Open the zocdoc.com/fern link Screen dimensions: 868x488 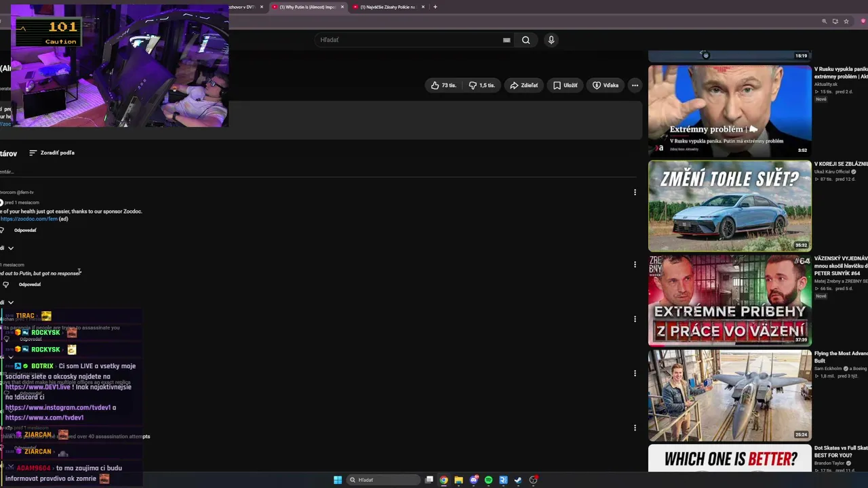point(28,219)
